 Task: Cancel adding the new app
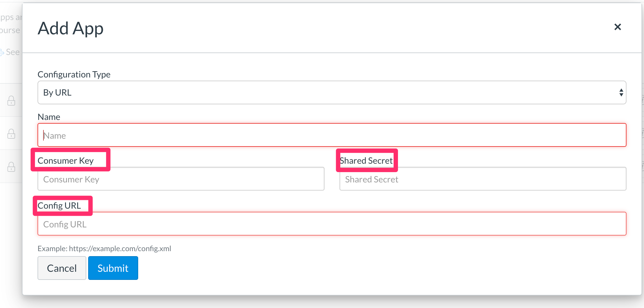[x=62, y=268]
